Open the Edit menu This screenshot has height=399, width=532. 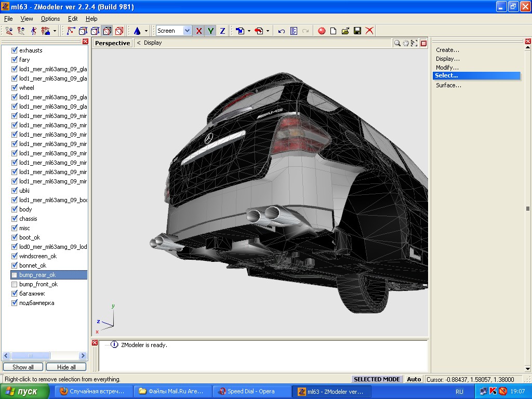73,19
